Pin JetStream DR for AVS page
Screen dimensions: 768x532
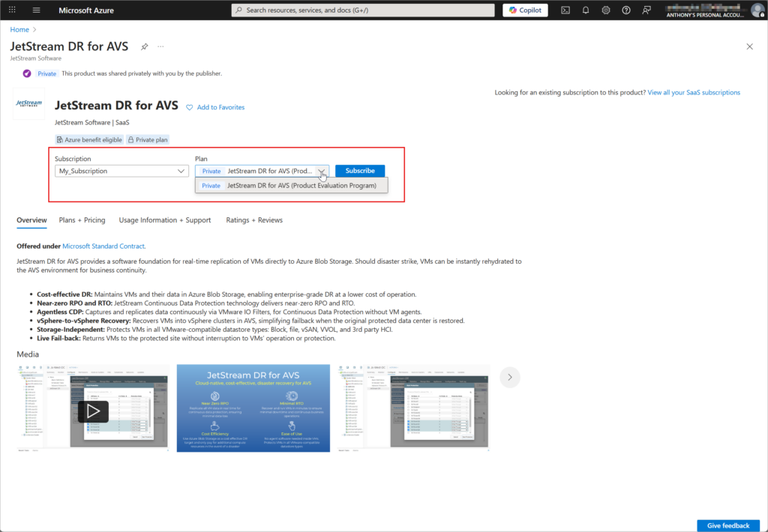(145, 46)
